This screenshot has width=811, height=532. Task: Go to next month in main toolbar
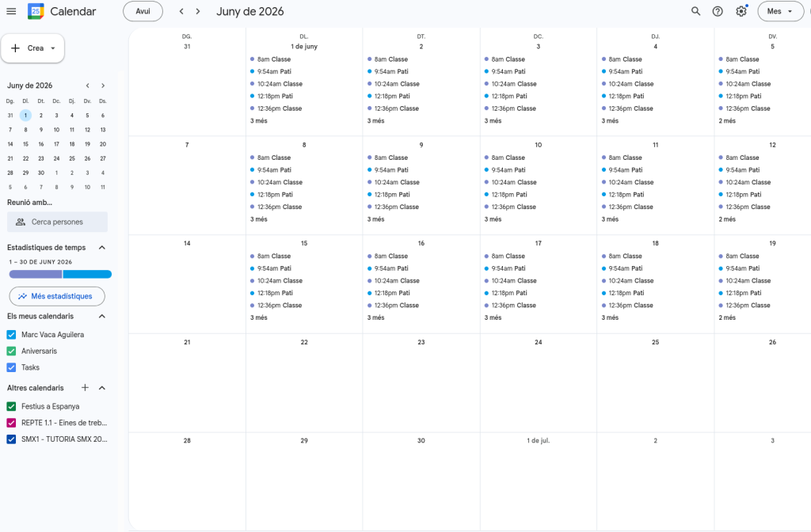click(198, 11)
